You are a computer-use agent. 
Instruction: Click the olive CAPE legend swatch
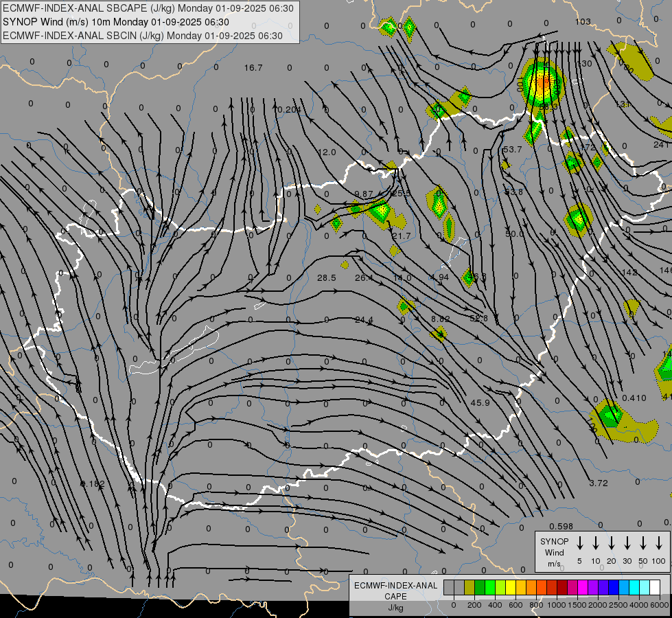click(x=470, y=587)
